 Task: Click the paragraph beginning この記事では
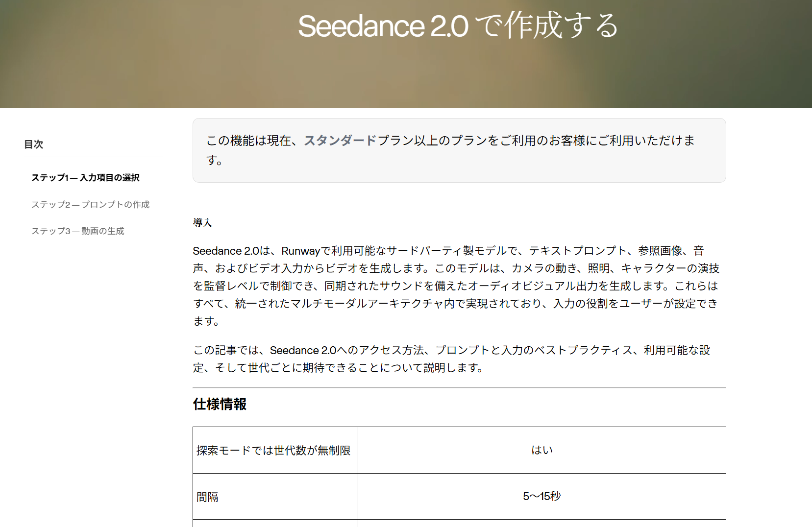click(x=451, y=359)
